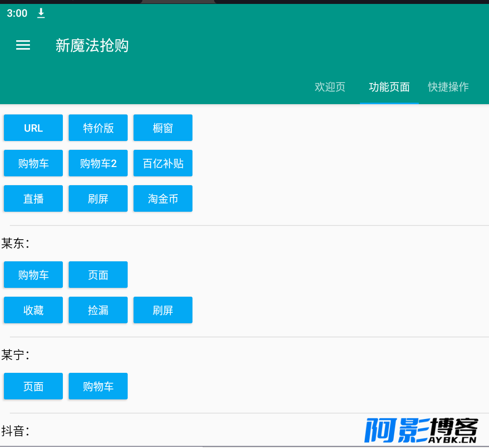This screenshot has width=489, height=448.
Task: Click the 新魔法抢购 app title
Action: (92, 46)
